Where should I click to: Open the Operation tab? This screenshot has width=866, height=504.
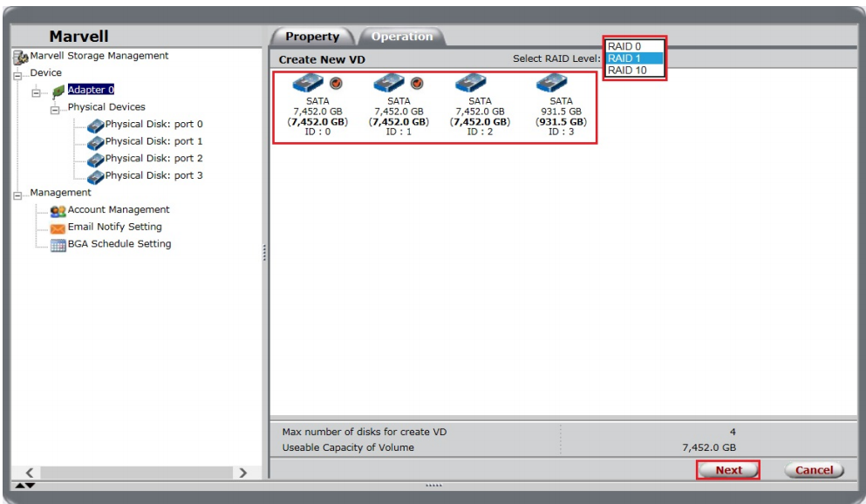(401, 37)
